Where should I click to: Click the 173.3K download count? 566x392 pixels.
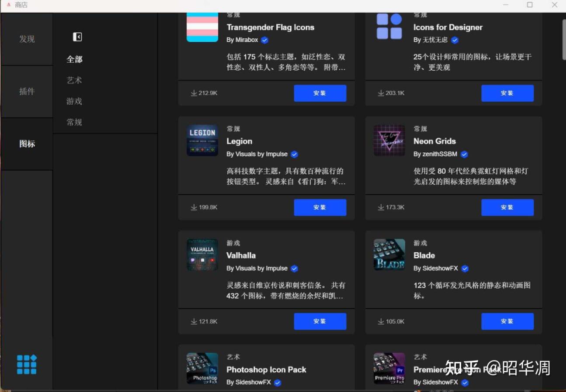point(395,207)
